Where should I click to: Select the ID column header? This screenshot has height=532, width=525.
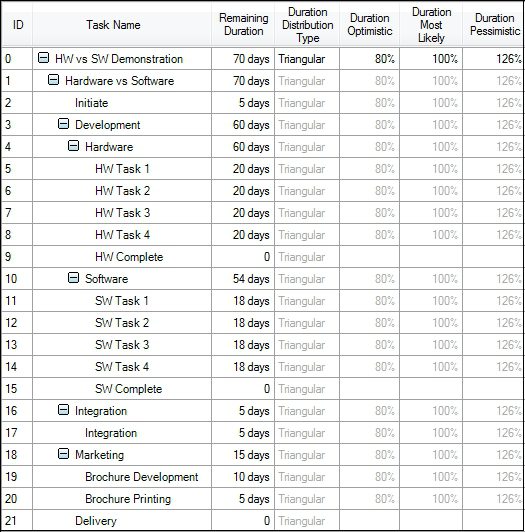point(17,24)
